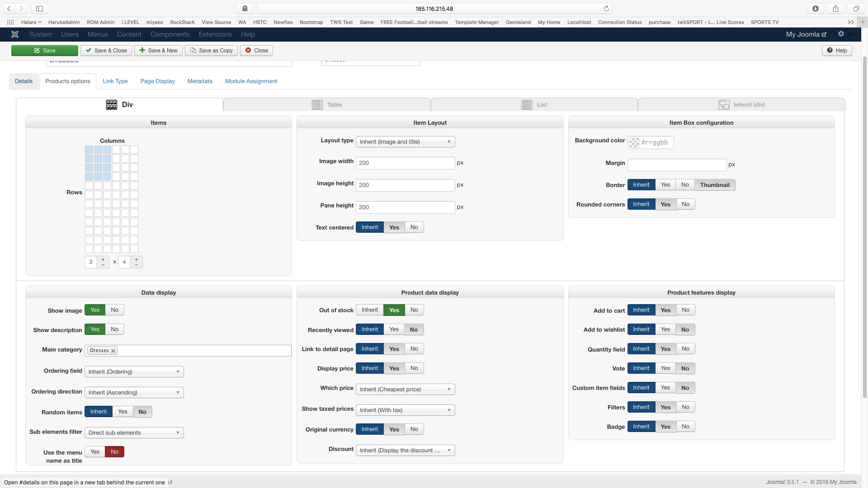Click the Save as Copy button
The height and width of the screenshot is (488, 868).
pos(212,51)
